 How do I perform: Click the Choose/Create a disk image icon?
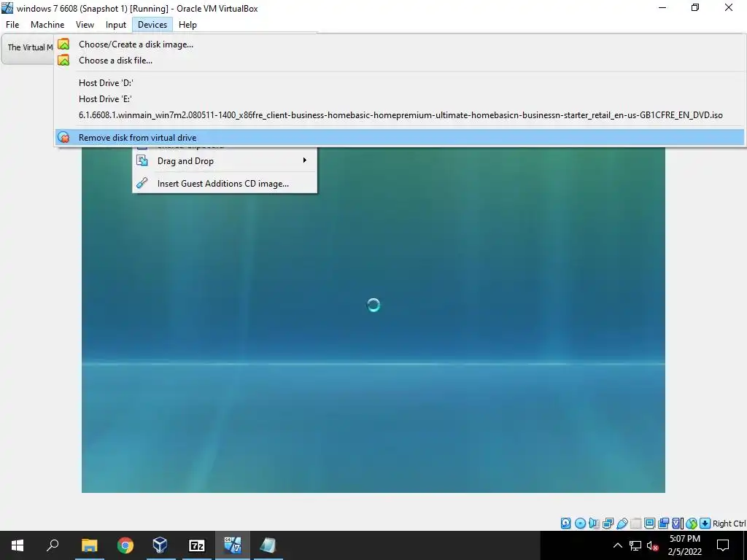63,44
